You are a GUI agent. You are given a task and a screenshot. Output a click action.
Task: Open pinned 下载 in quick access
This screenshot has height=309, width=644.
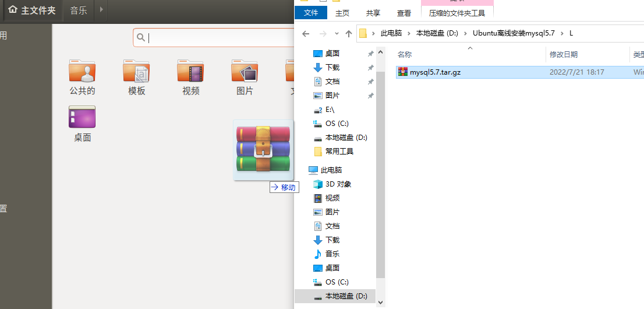(x=332, y=68)
